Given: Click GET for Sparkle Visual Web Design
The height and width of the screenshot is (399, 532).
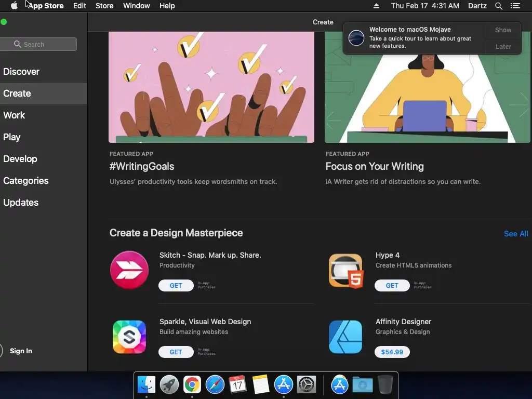Looking at the screenshot, I should (176, 352).
